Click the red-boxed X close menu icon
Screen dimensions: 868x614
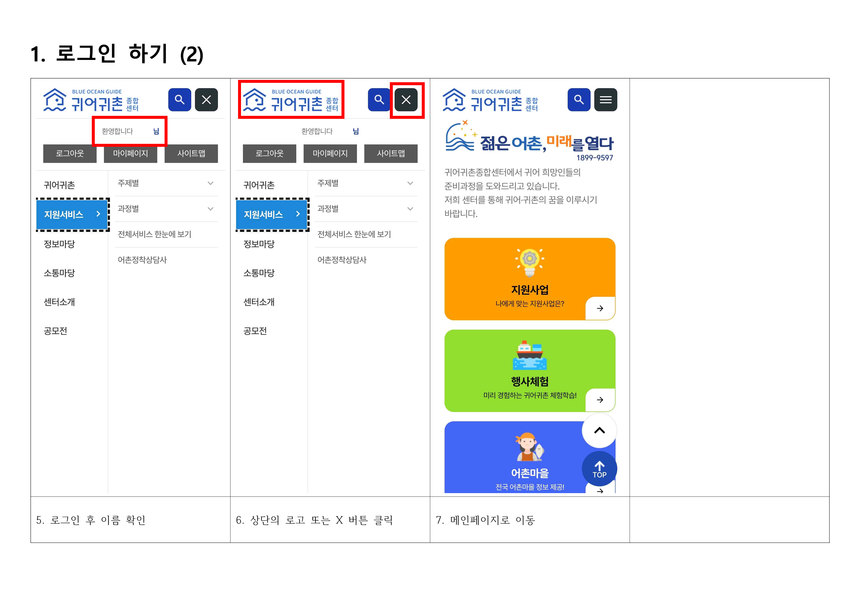[406, 100]
